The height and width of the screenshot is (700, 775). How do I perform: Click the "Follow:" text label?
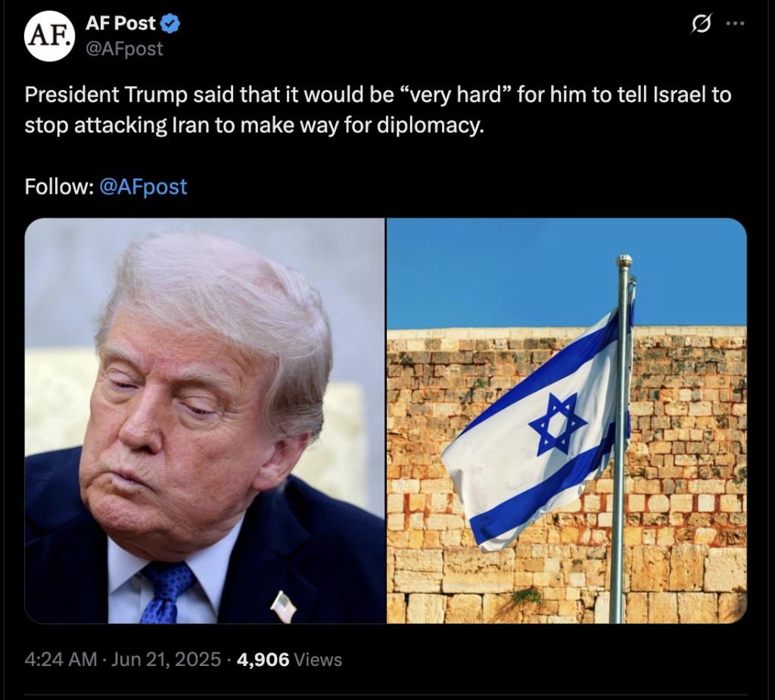click(x=59, y=187)
